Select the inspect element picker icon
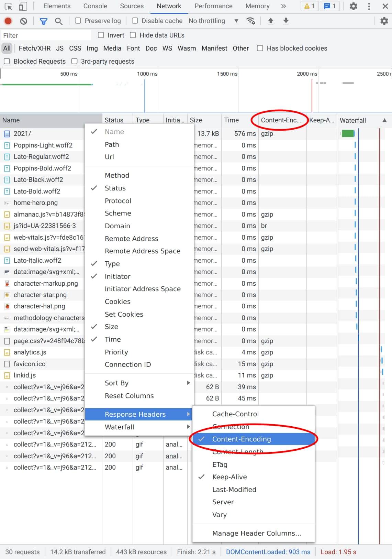The image size is (392, 559). 8,6
